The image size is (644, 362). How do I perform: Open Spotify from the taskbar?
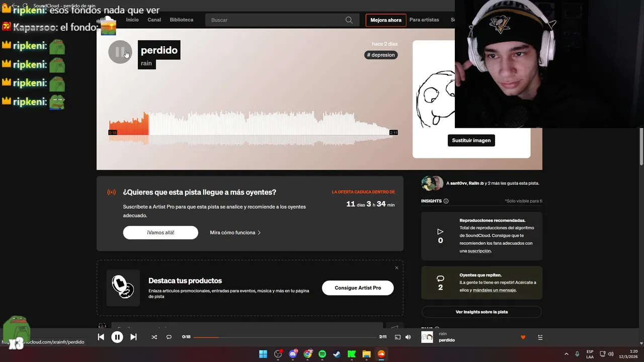coord(323,354)
